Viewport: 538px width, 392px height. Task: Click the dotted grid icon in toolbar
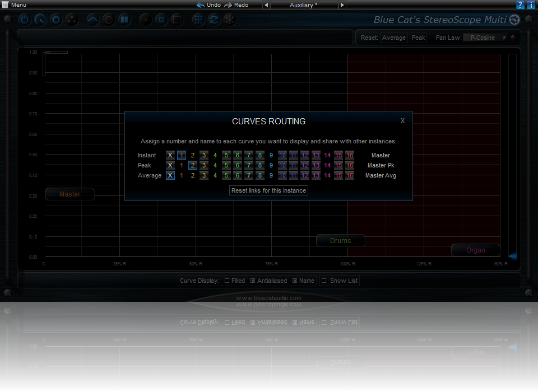198,20
